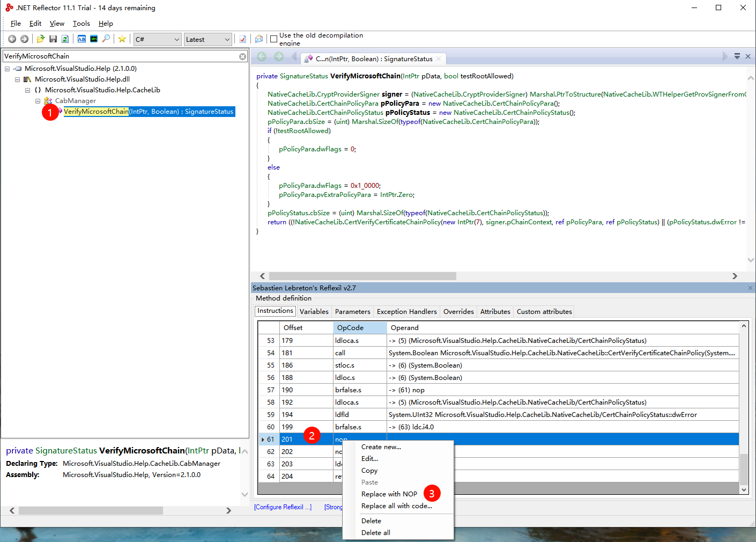Click the green waveform monitor toolbar icon
Image resolution: width=756 pixels, height=542 pixels.
pos(94,39)
